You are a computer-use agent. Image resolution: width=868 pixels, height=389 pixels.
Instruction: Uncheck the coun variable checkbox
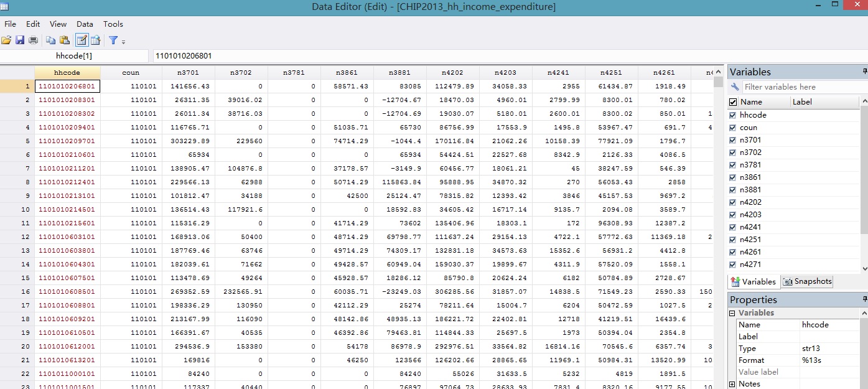pos(733,128)
